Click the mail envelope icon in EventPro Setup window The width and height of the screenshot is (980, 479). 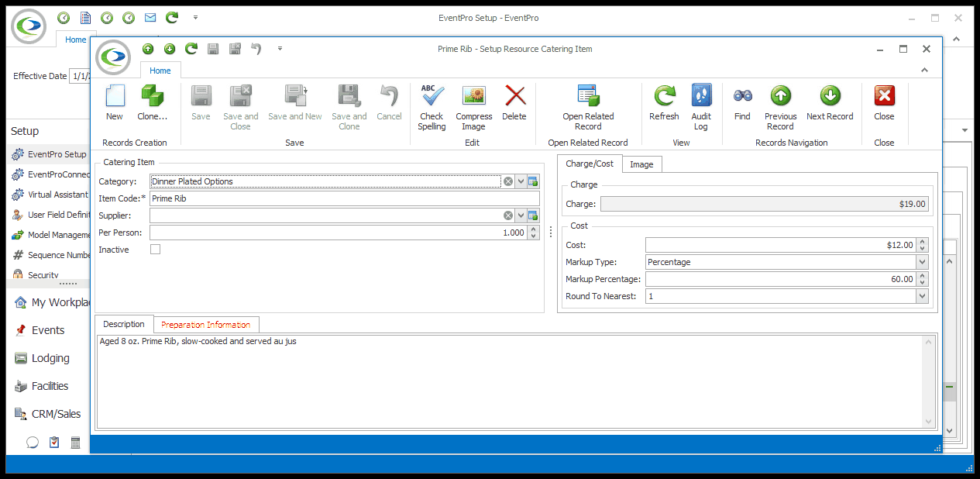coord(150,17)
